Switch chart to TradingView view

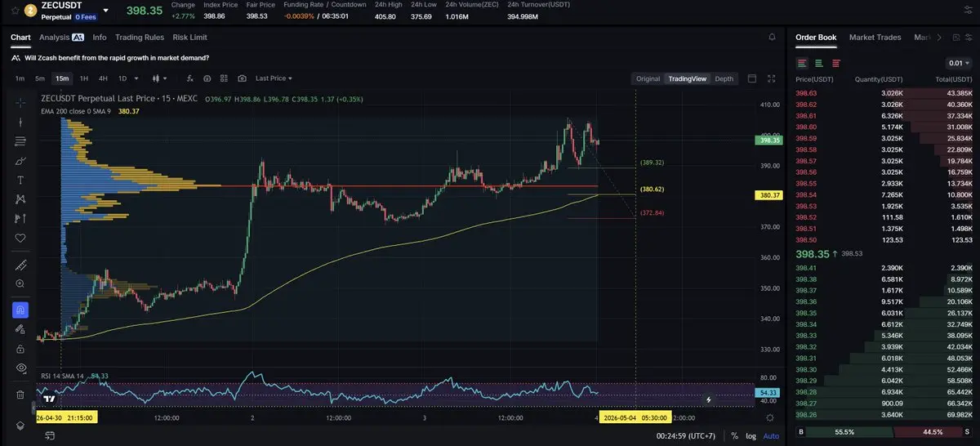[x=687, y=78]
